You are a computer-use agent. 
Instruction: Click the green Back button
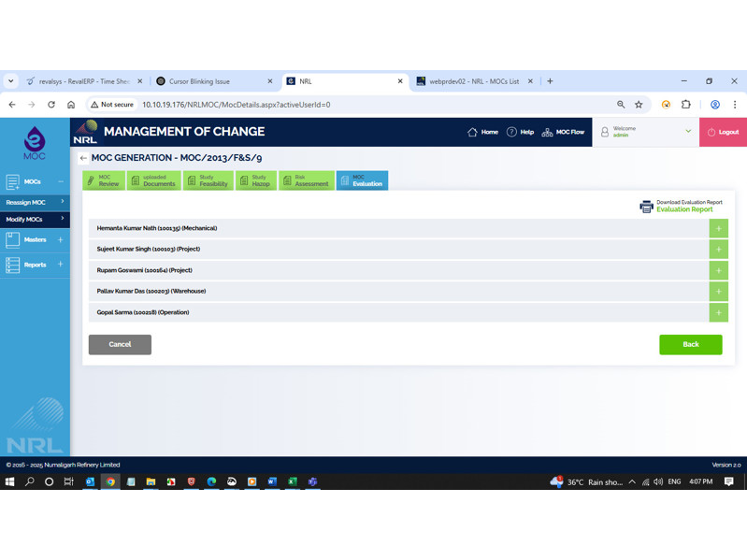pyautogui.click(x=690, y=345)
